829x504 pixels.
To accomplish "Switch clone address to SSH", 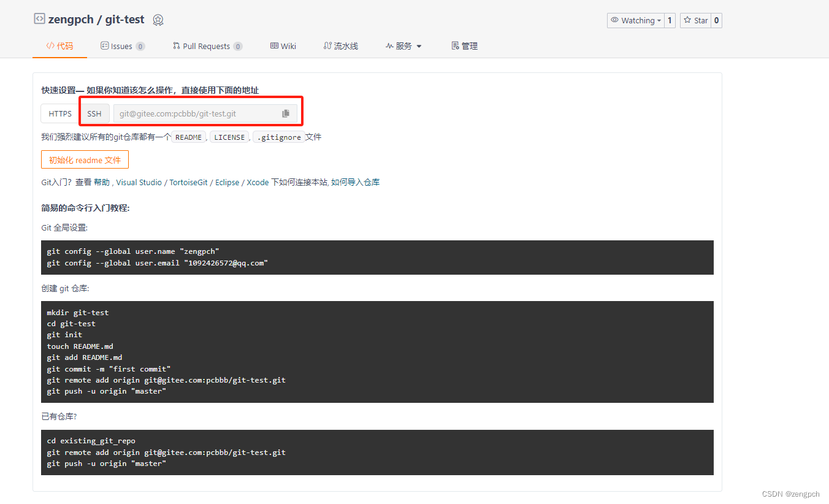I will [x=94, y=113].
